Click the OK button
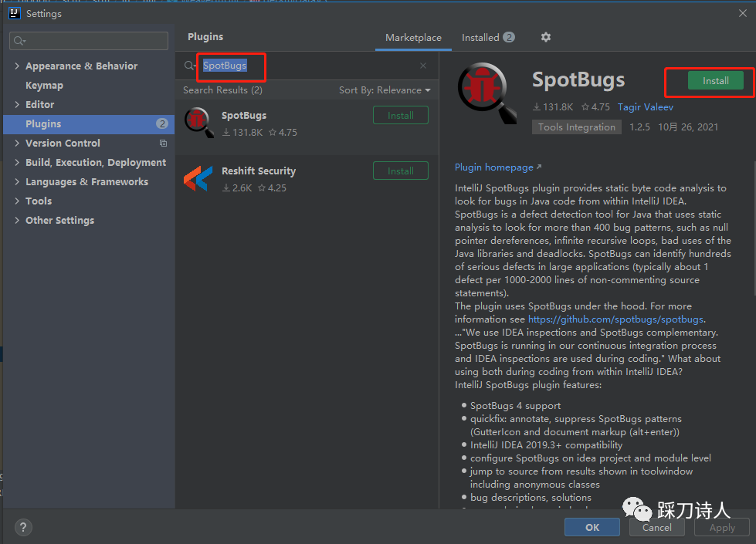 tap(592, 527)
